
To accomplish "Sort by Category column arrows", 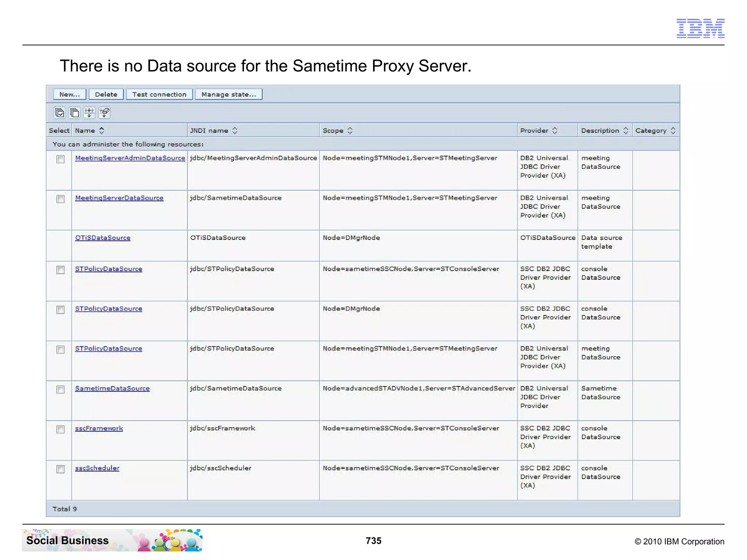I will pyautogui.click(x=673, y=131).
